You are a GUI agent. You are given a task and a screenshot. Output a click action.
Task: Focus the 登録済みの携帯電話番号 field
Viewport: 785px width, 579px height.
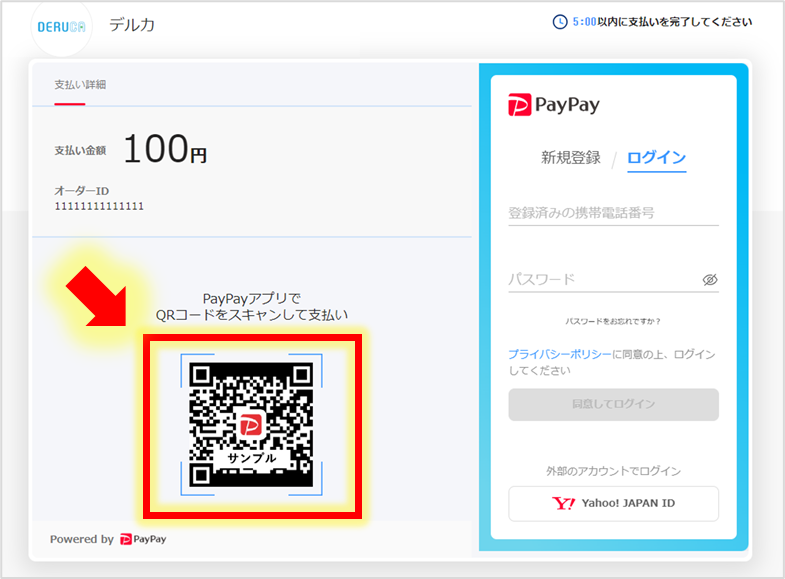coord(613,213)
